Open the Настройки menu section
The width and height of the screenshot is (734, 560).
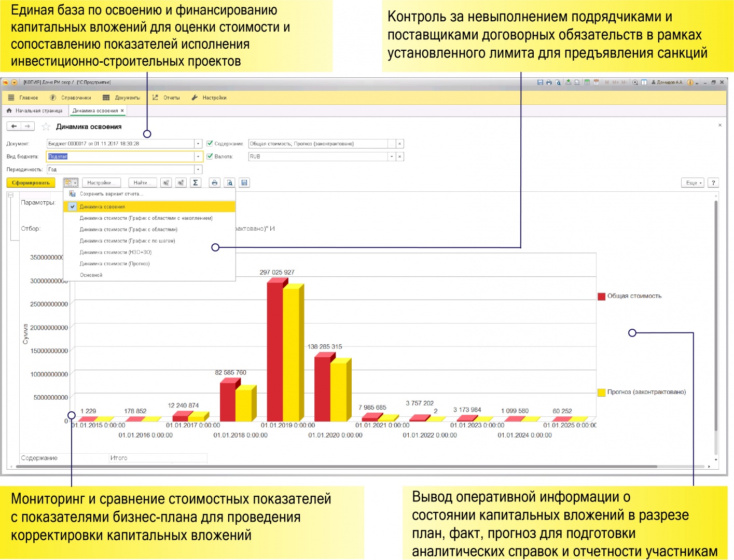click(209, 97)
